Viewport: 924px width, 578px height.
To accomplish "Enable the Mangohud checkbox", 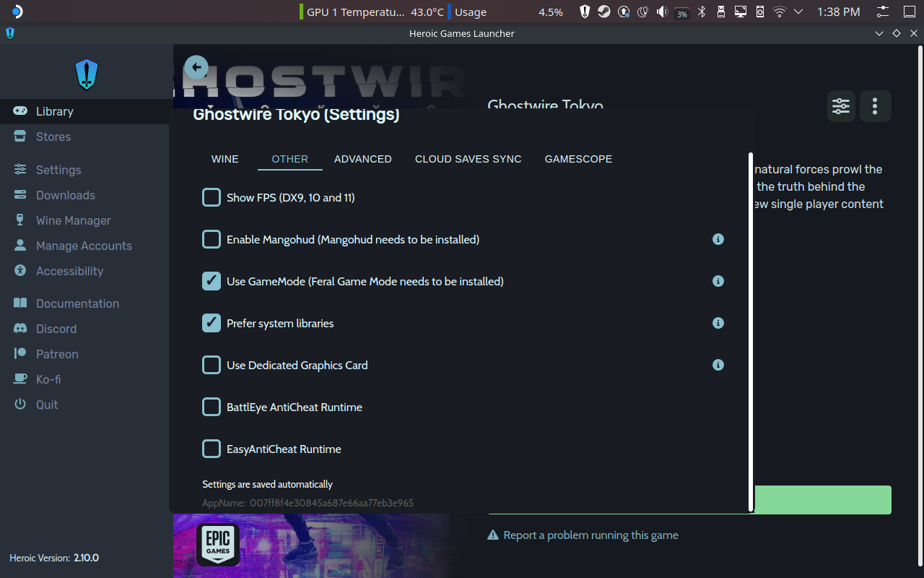I will coord(212,239).
